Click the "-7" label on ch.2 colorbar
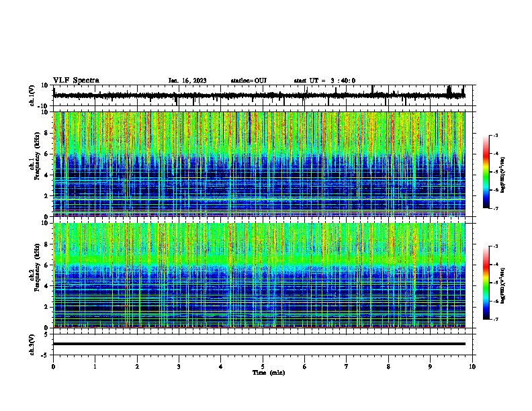Image resolution: width=532 pixels, height=411 pixels. [x=495, y=319]
